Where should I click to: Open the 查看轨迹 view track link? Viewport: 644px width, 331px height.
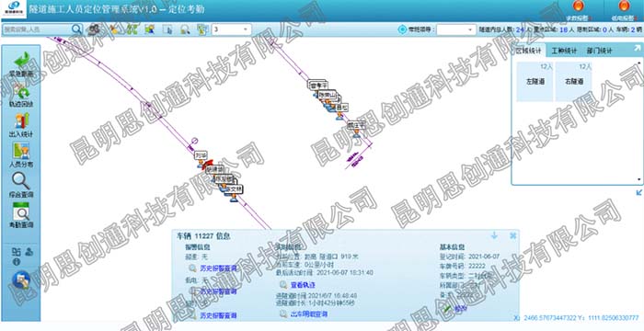pyautogui.click(x=303, y=285)
